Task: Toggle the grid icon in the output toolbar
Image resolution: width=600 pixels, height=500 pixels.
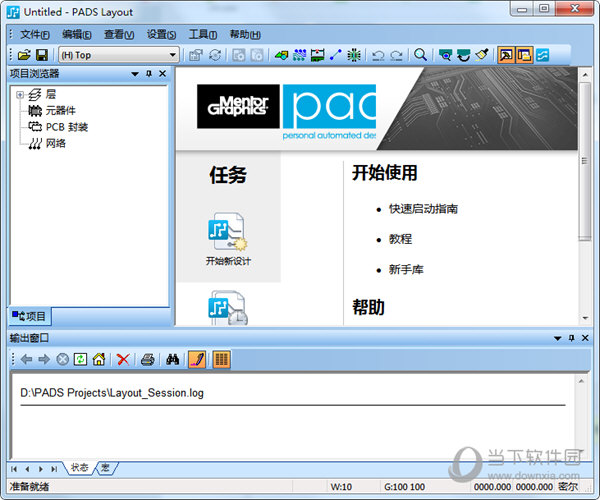Action: [221, 359]
